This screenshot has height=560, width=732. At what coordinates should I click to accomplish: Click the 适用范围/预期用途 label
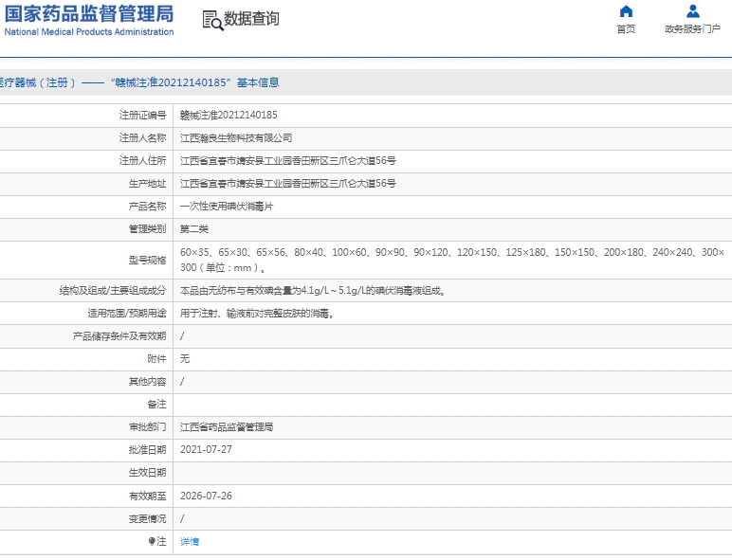click(126, 314)
